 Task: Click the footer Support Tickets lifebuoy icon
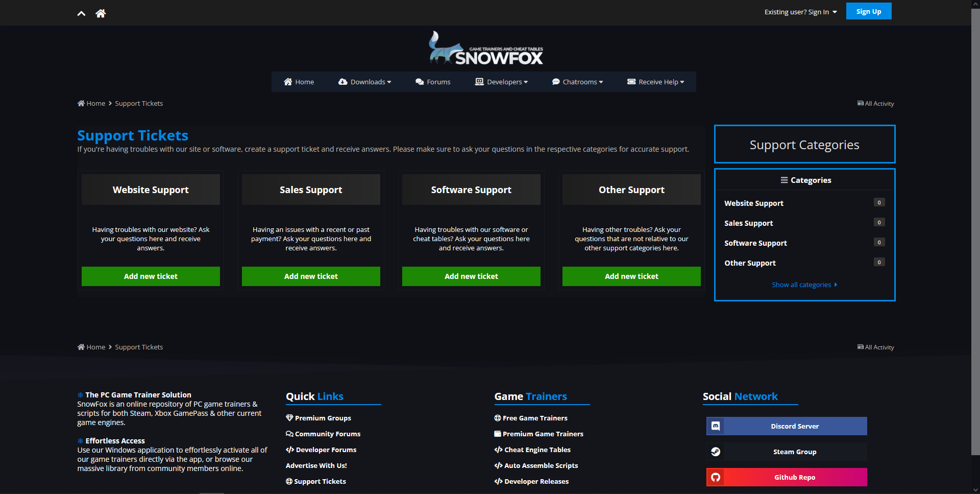pos(289,481)
